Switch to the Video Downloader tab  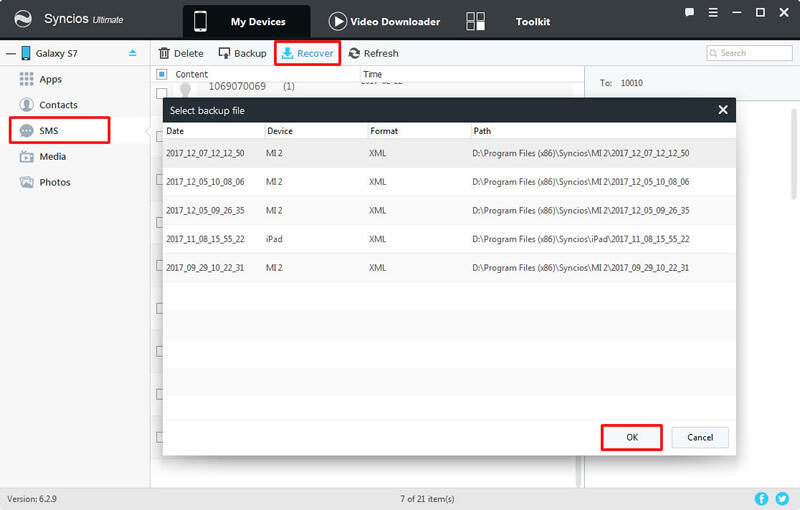click(384, 21)
